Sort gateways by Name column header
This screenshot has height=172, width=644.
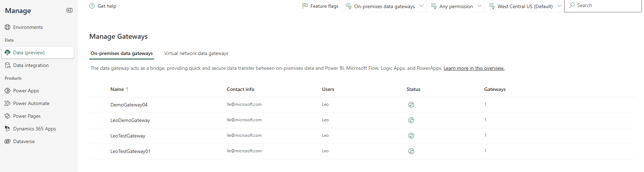117,90
